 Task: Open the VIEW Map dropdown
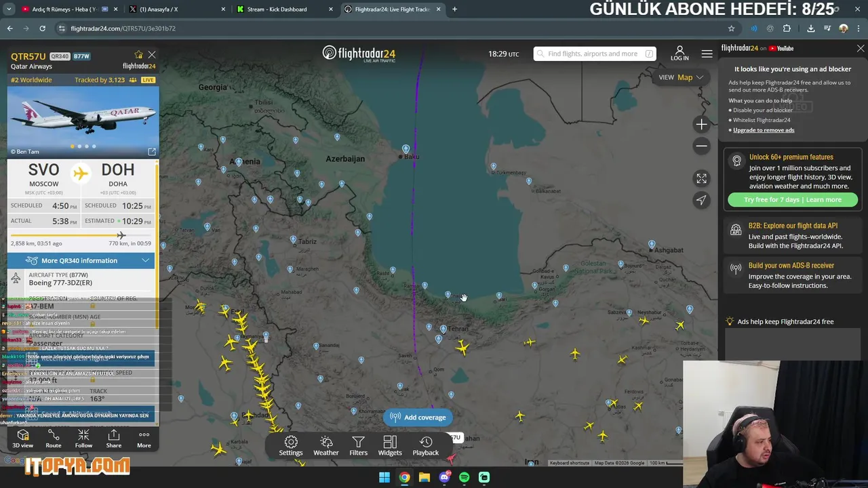tap(681, 77)
